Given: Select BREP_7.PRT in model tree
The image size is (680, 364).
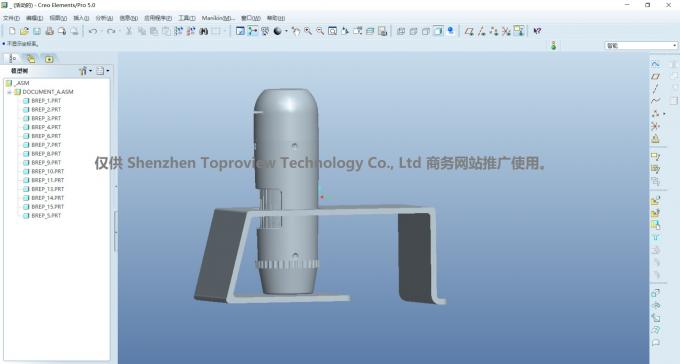Looking at the screenshot, I should pos(42,145).
